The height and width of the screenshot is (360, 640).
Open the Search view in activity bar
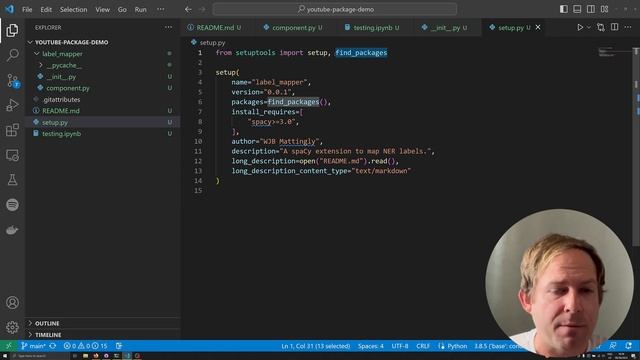coord(12,55)
